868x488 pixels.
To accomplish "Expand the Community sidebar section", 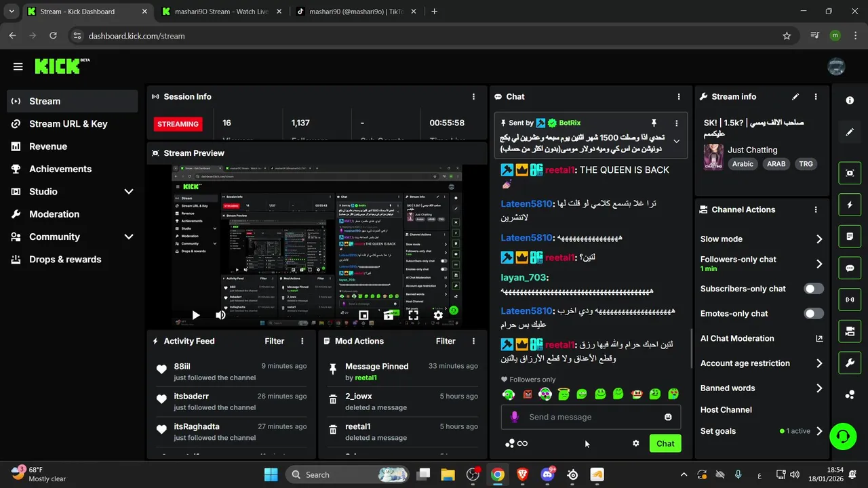I will [129, 237].
